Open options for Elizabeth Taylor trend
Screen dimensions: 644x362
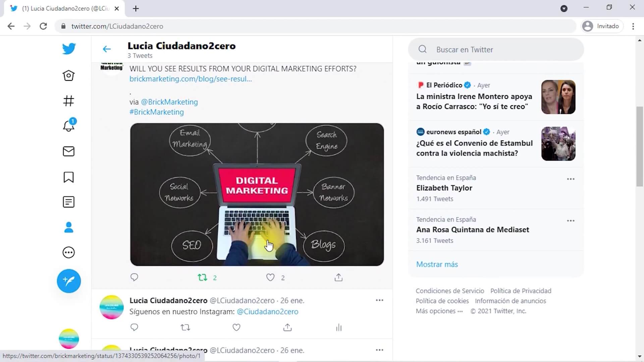pos(571,179)
